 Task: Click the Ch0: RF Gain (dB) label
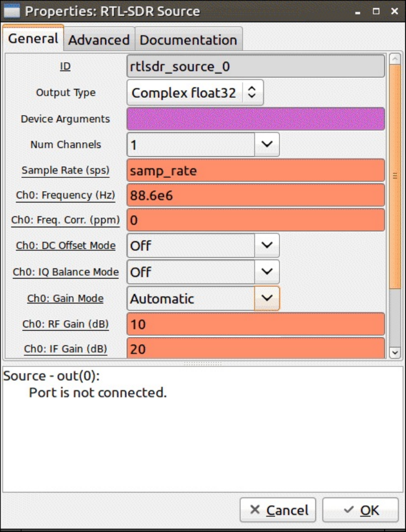[66, 324]
